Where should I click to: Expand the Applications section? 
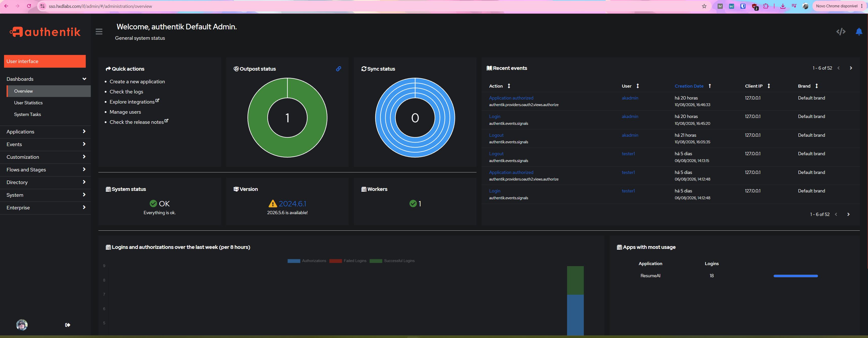click(46, 132)
